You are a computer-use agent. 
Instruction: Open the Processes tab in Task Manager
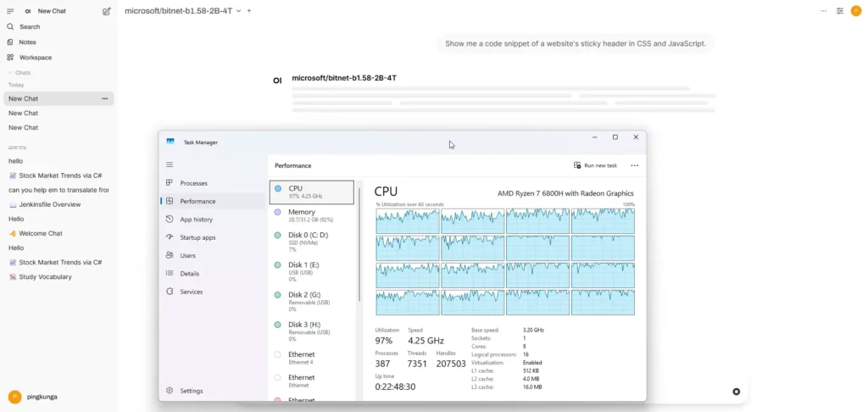pyautogui.click(x=213, y=183)
